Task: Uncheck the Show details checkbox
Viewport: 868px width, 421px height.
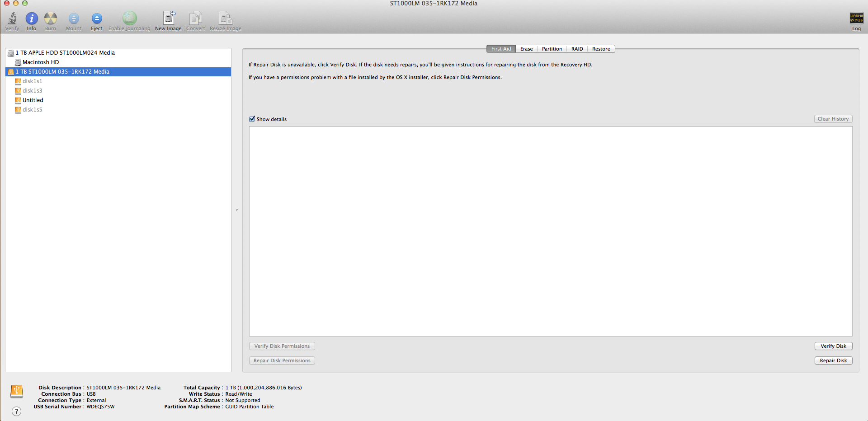Action: coord(252,119)
